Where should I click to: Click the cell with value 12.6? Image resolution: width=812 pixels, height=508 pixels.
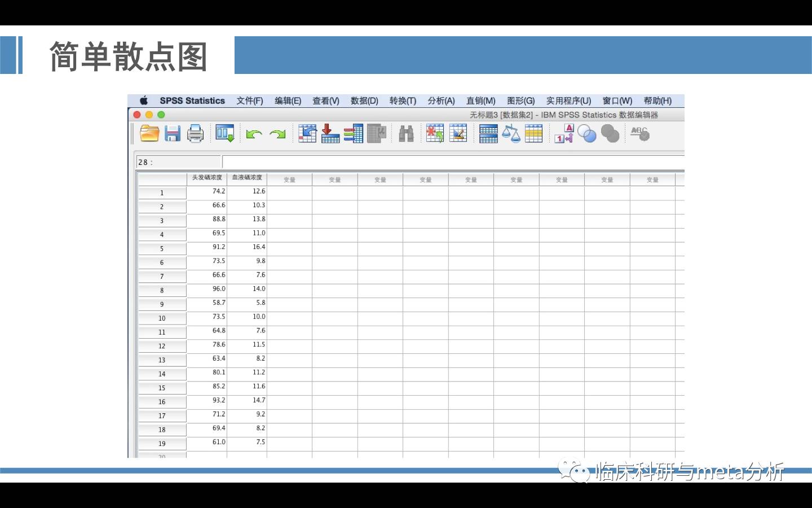(x=247, y=192)
